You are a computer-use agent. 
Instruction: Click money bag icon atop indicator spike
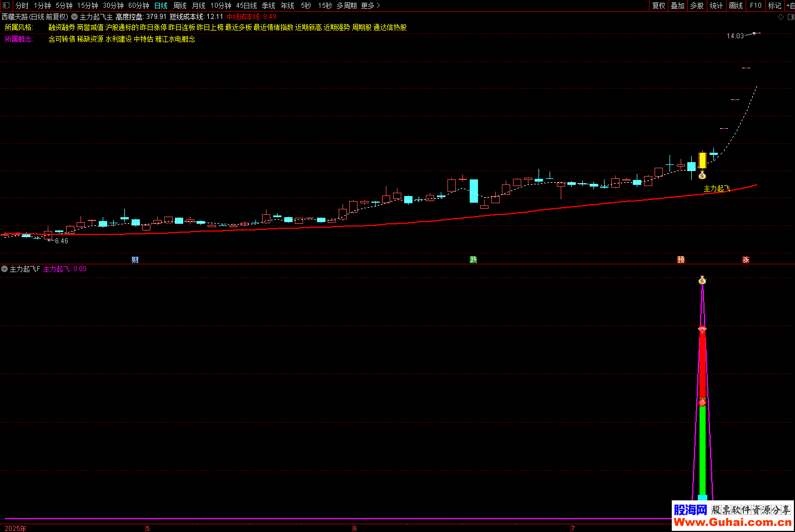702,280
